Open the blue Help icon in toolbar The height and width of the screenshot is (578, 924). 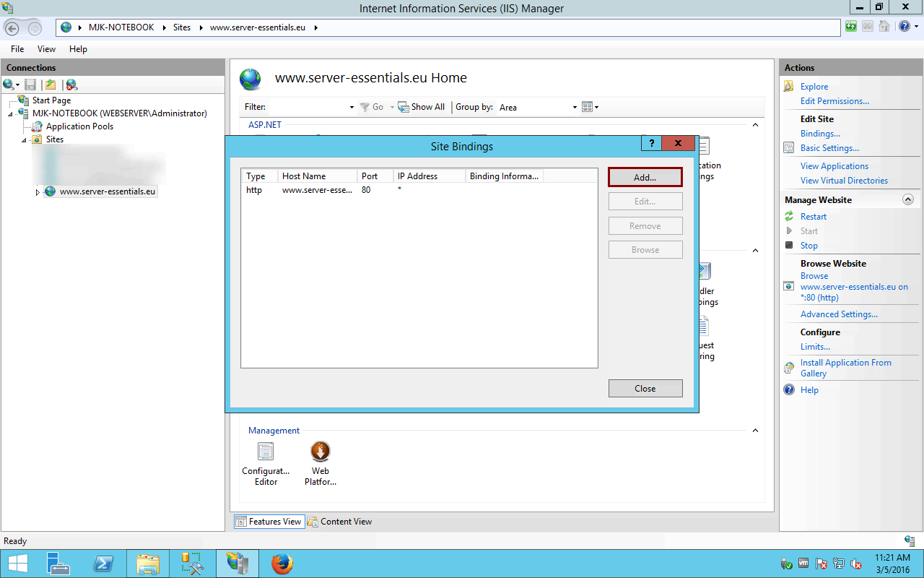[904, 27]
